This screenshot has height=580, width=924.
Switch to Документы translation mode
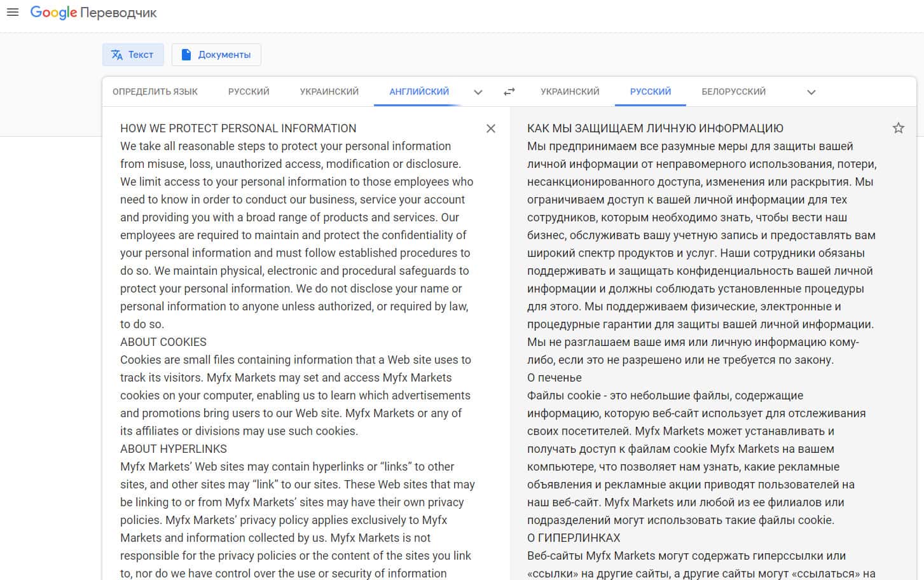[216, 55]
